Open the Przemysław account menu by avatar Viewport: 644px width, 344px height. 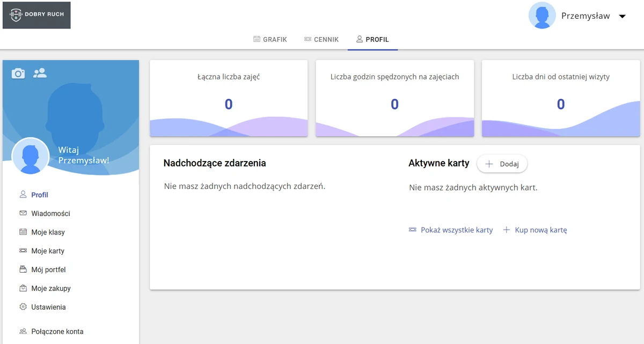(542, 16)
